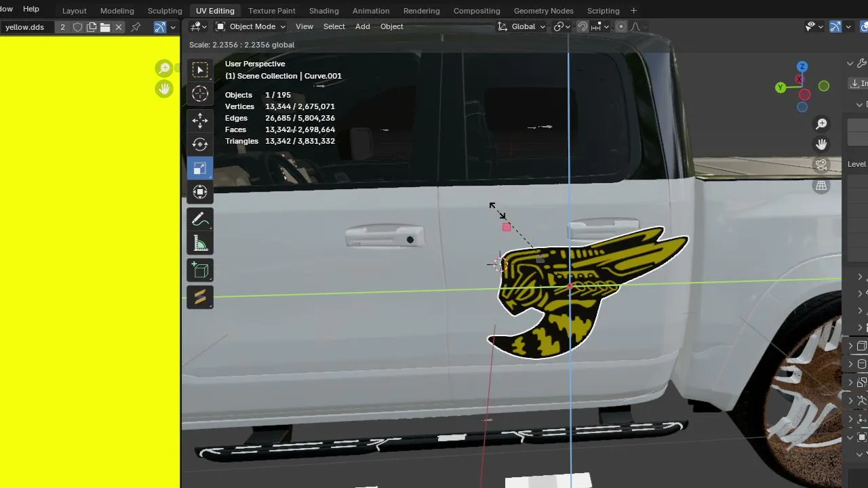Open object type visibility dropdown
Viewport: 868px width, 488px height.
pyautogui.click(x=813, y=26)
